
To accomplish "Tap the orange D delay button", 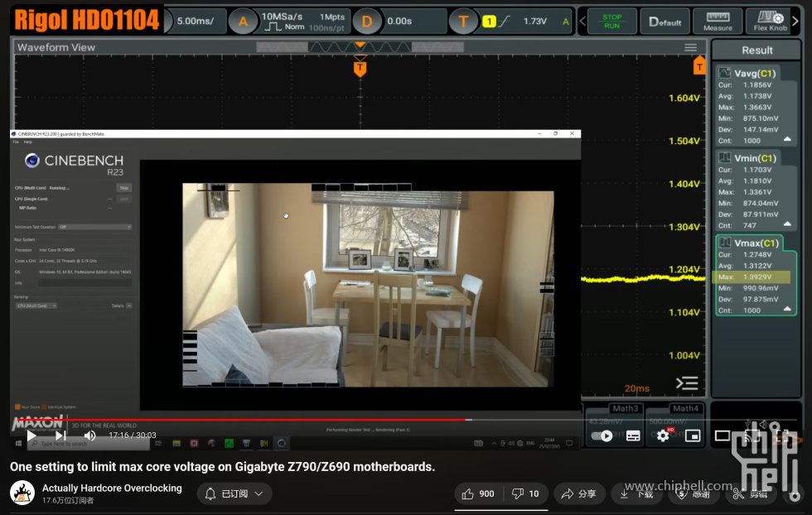I will [x=366, y=22].
